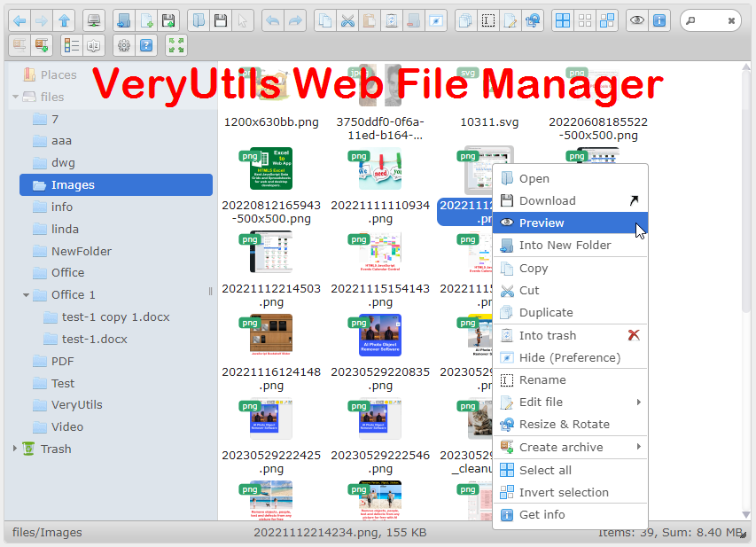Choose Into New Folder menu entry
The height and width of the screenshot is (547, 756).
tap(571, 245)
